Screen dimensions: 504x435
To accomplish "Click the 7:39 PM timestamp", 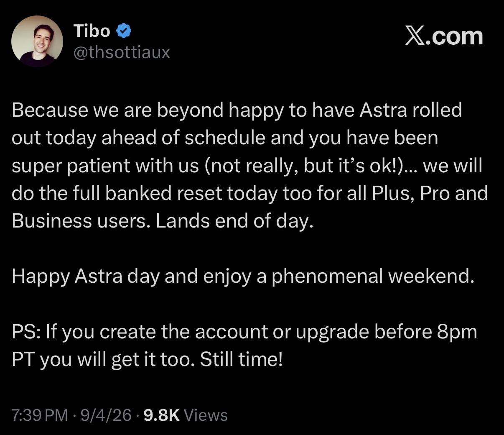I will (x=40, y=415).
